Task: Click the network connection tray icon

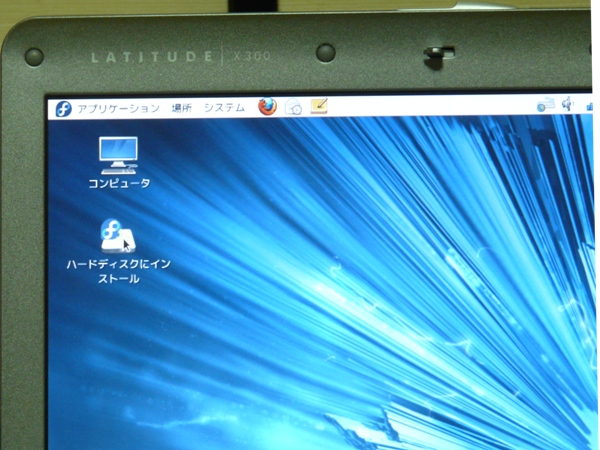Action: click(x=545, y=103)
